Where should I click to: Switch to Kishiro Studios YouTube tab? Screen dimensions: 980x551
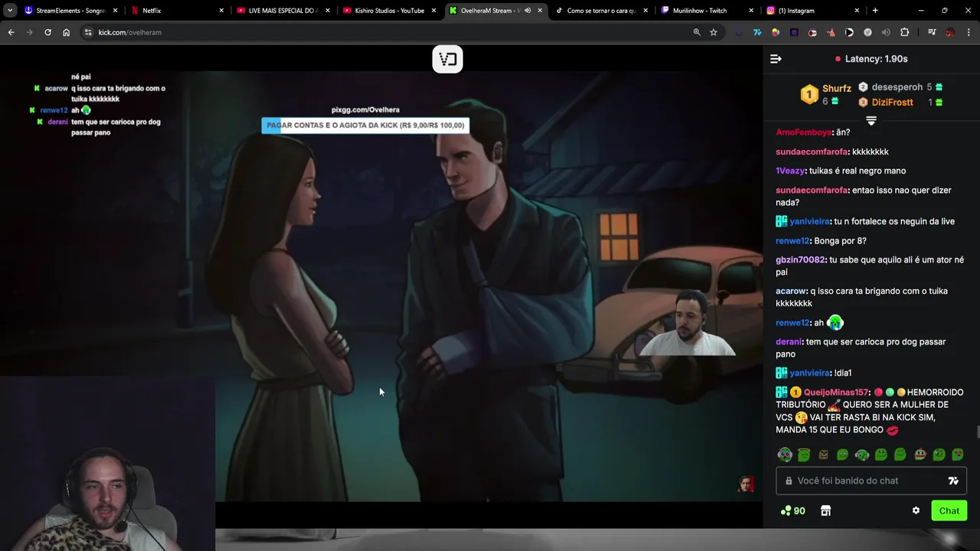pyautogui.click(x=390, y=11)
